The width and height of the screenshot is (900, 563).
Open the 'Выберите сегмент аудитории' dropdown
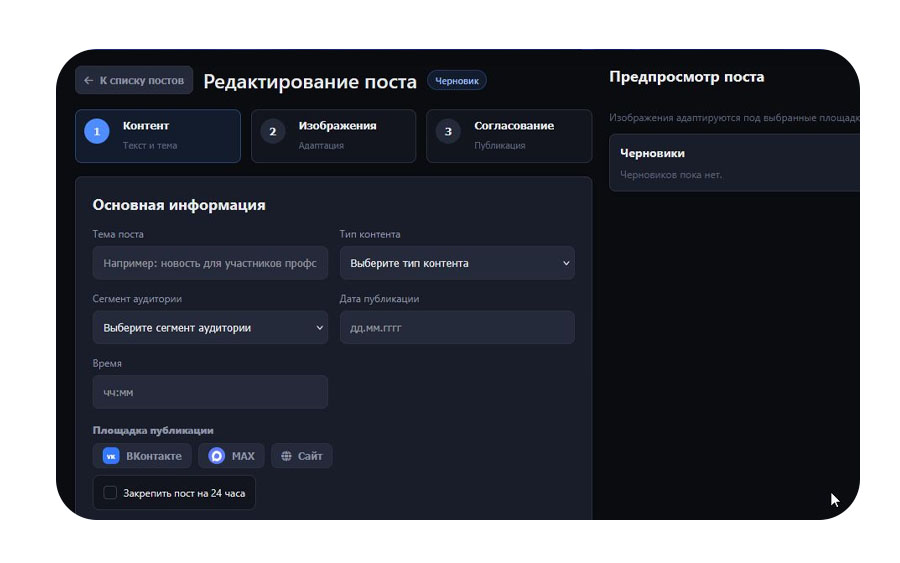point(210,328)
